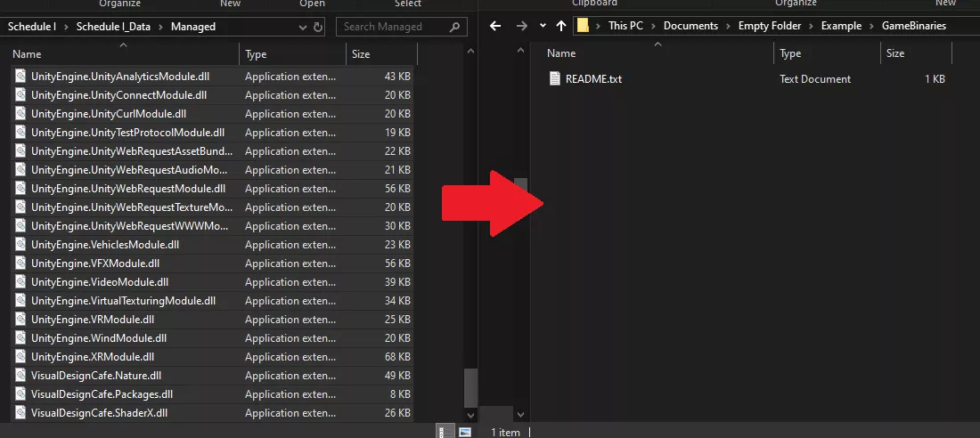Click the UnityEngine.VideoModule.dll file icon
980x438 pixels.
pos(20,282)
